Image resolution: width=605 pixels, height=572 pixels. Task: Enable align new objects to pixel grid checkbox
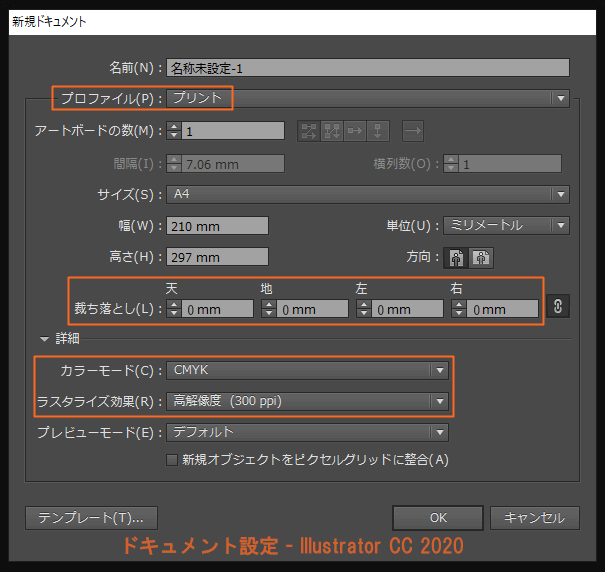point(172,460)
